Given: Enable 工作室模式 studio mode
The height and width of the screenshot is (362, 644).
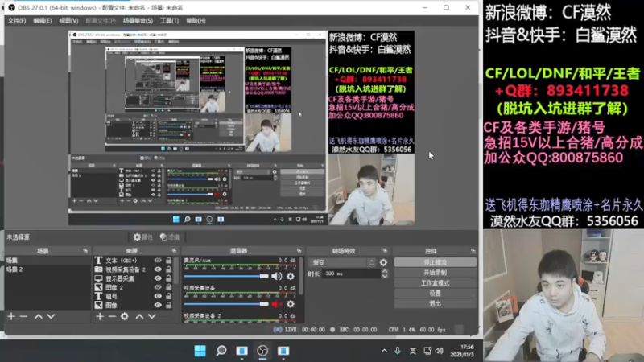Looking at the screenshot, I should (x=435, y=283).
